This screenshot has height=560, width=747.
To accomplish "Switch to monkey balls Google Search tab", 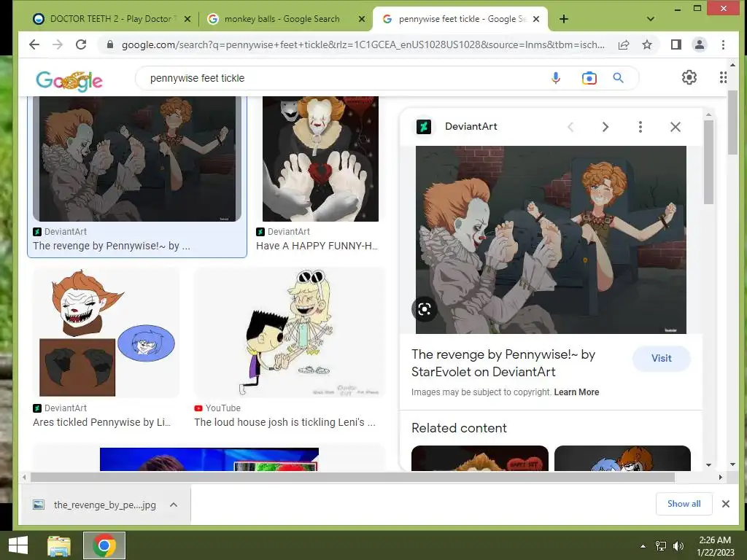I will point(282,19).
